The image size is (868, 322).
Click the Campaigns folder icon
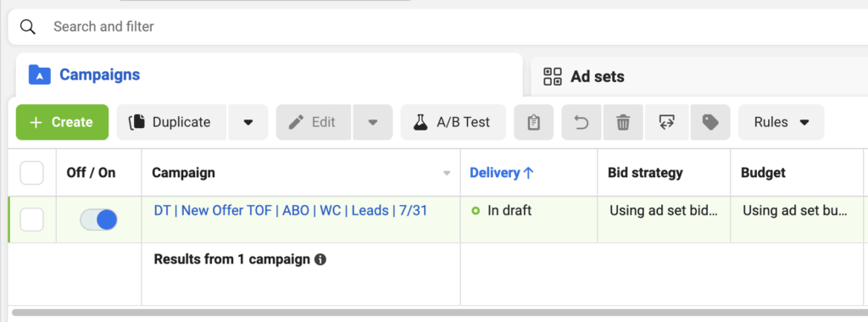click(40, 75)
